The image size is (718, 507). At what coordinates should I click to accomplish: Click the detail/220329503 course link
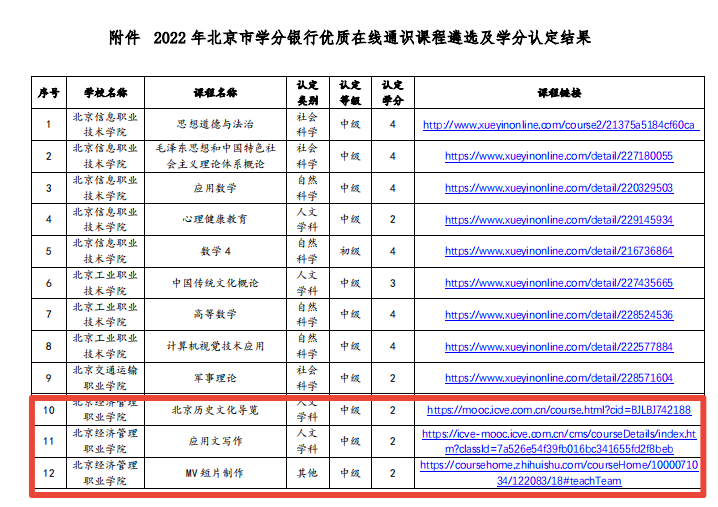(x=559, y=188)
